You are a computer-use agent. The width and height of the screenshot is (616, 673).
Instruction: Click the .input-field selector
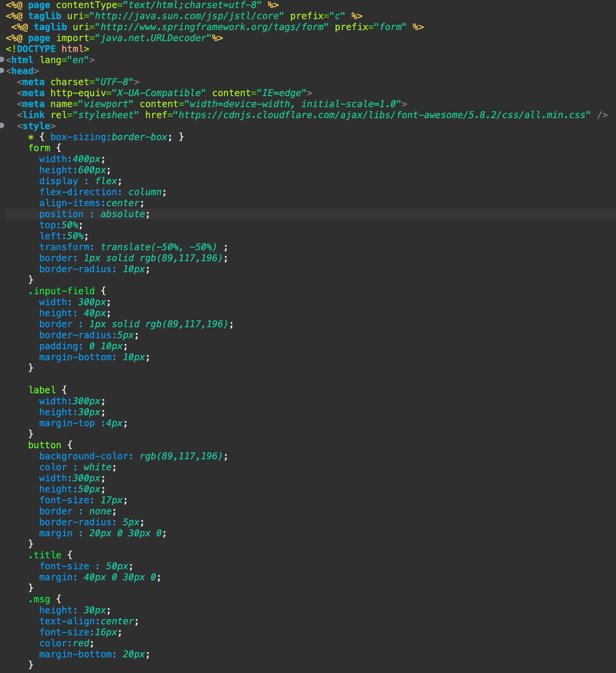tap(61, 291)
